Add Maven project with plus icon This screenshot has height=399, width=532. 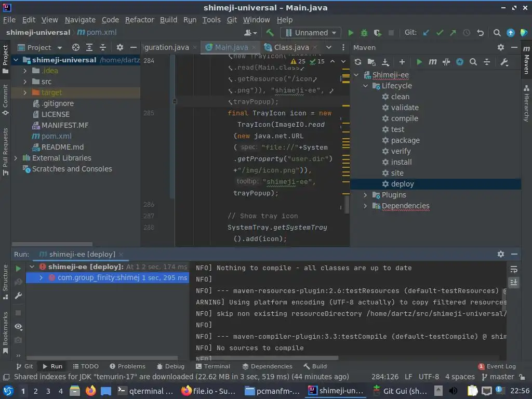tap(402, 62)
